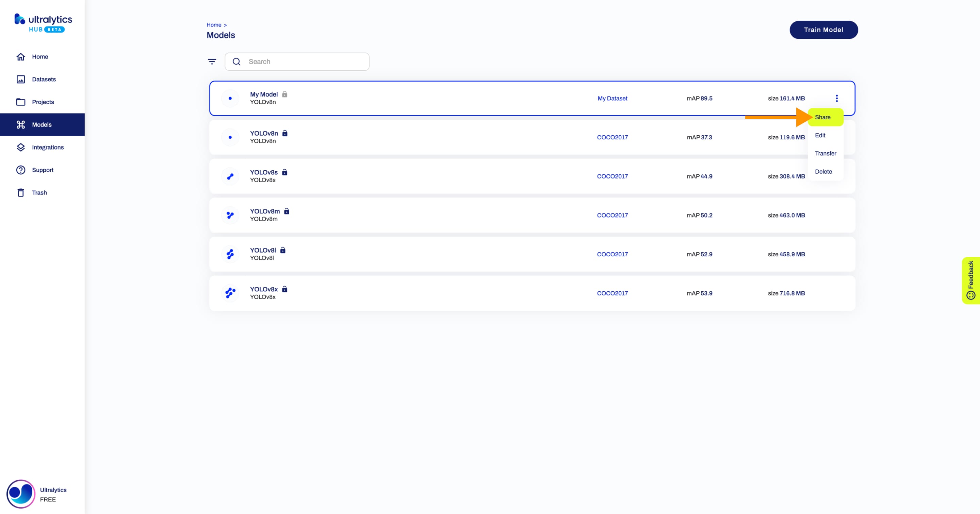Expand options for YOLOv8n model row
Viewport: 980px width, 514px height.
(x=837, y=137)
